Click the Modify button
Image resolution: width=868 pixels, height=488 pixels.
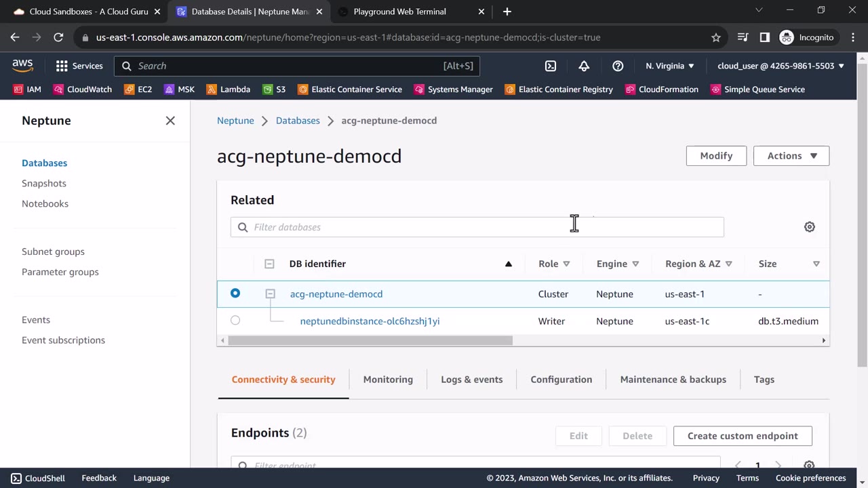(716, 156)
